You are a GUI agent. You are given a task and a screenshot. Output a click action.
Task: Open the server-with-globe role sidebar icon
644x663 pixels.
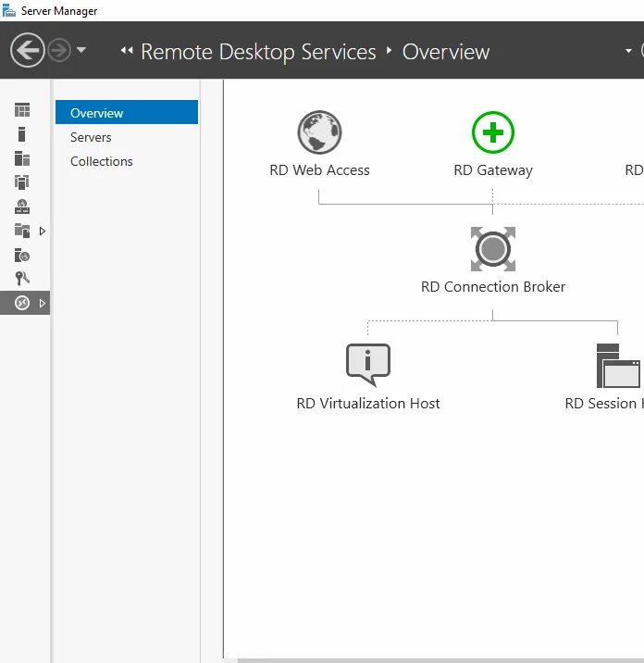[22, 206]
